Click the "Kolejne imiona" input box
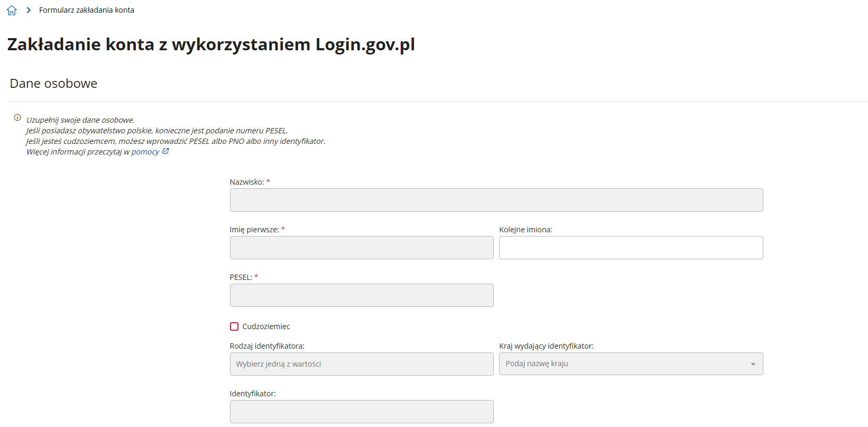Image resolution: width=868 pixels, height=427 pixels. coord(631,248)
